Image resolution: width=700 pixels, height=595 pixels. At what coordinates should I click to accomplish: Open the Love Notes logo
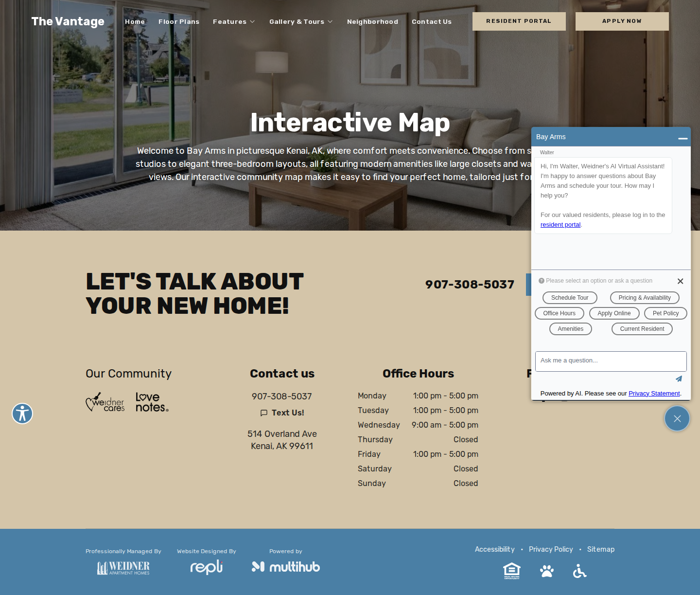point(152,402)
